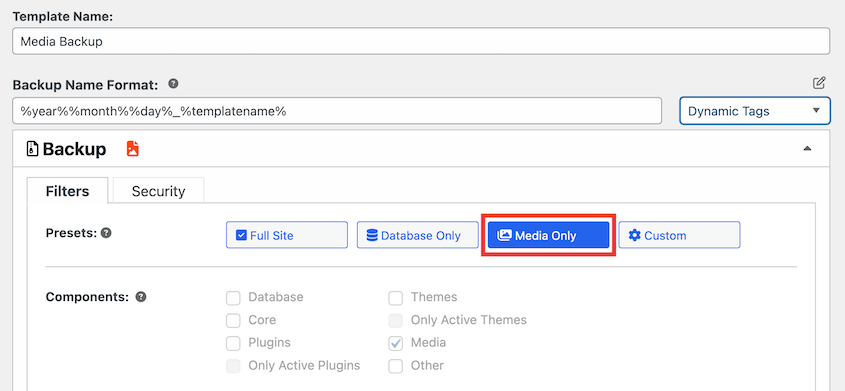Viewport: 845px width, 391px height.
Task: Select the Database Only preset
Action: pos(418,235)
